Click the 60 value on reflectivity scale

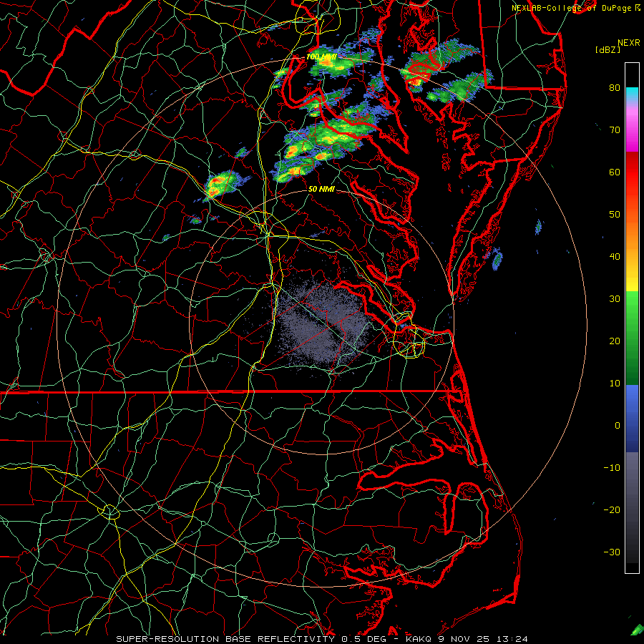(615, 172)
